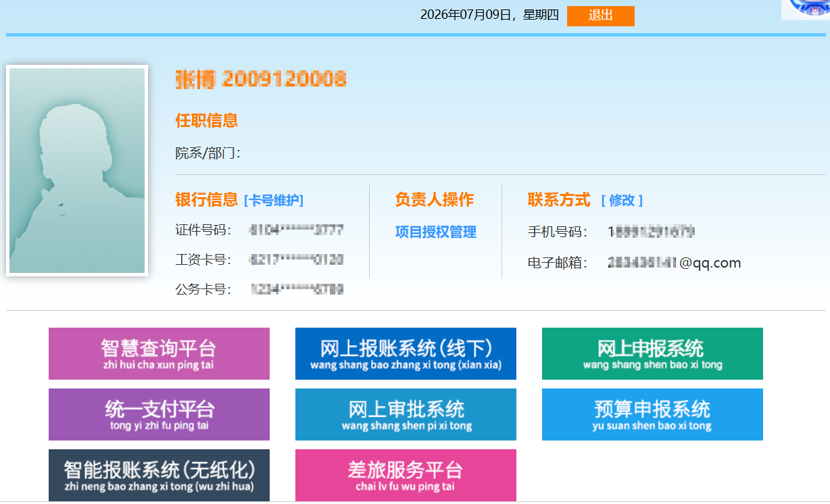Click the logo icon at top right
Screen dimensions: 830x504
click(806, 9)
